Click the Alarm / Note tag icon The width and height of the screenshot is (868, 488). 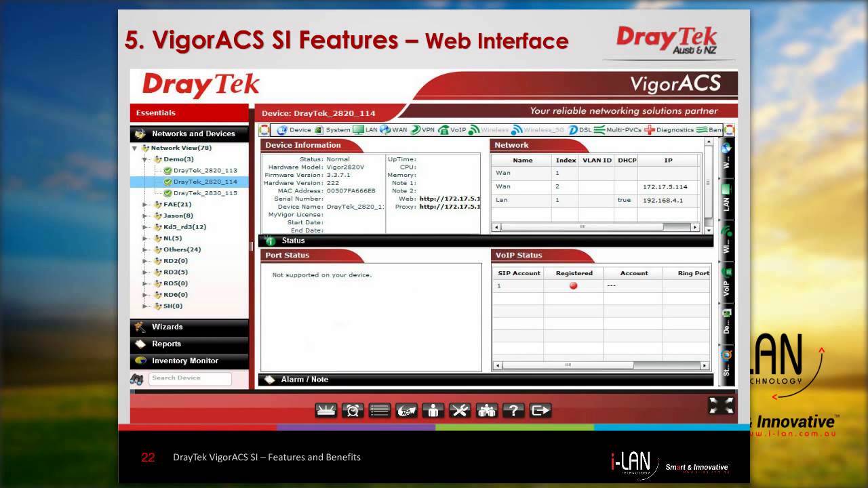269,380
